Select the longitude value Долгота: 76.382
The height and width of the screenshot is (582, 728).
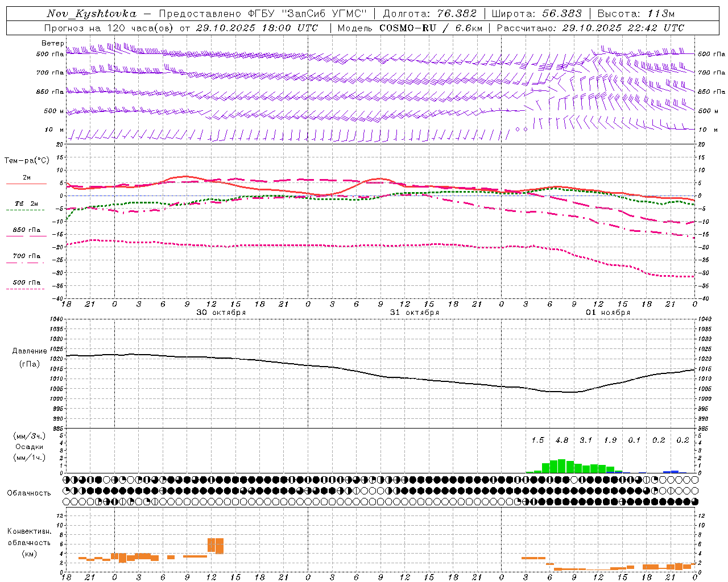(430, 14)
